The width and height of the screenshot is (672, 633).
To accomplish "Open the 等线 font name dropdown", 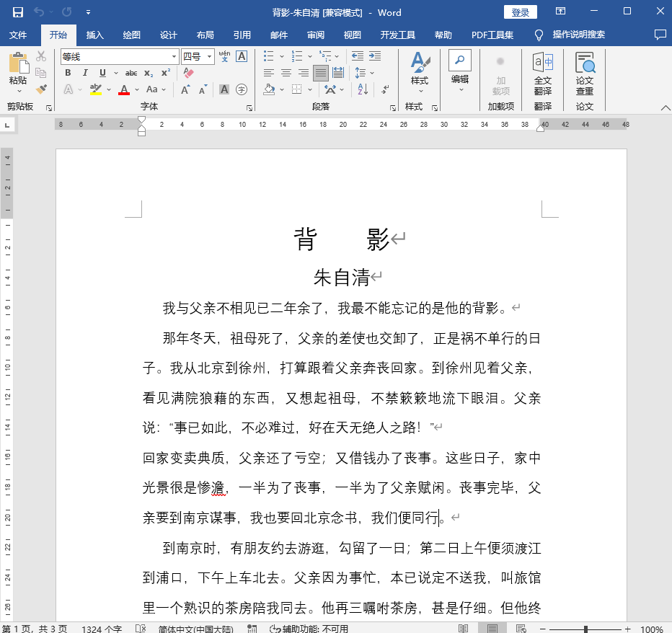I will (x=174, y=56).
